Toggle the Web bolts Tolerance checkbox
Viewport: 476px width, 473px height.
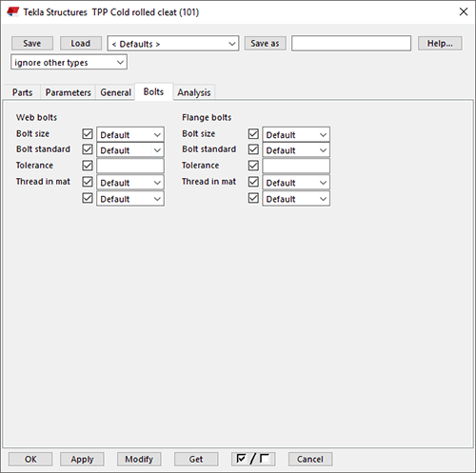point(88,166)
